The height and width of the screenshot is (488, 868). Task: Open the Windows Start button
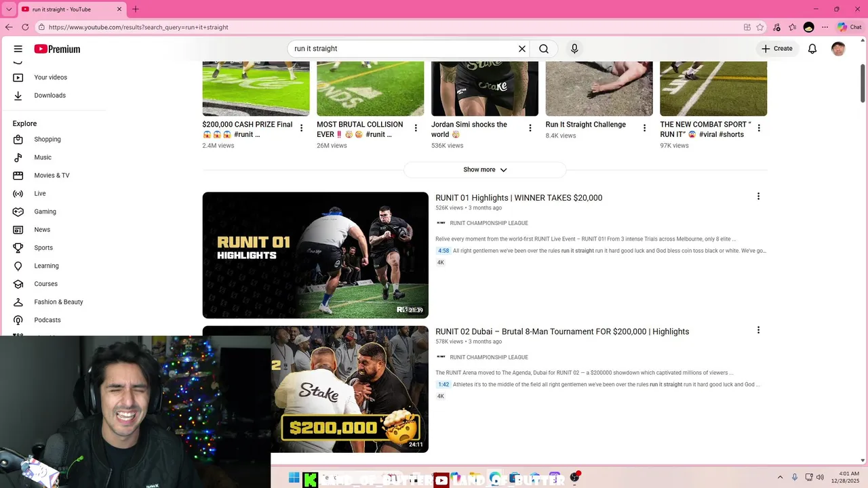click(x=294, y=478)
